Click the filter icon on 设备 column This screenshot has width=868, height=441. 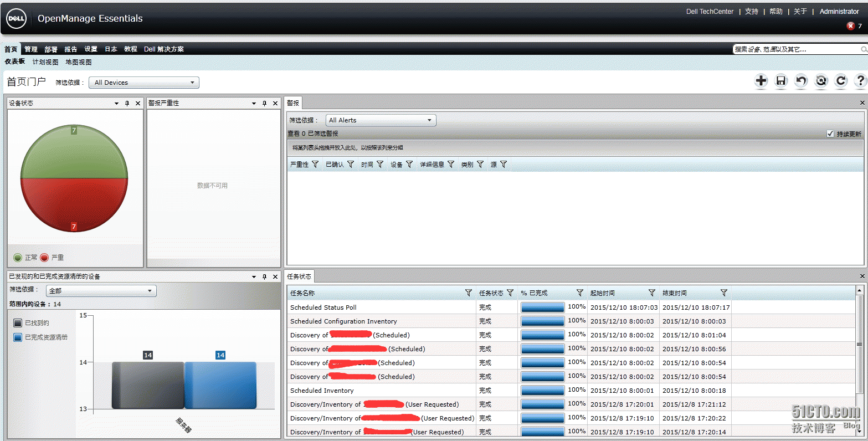[409, 165]
